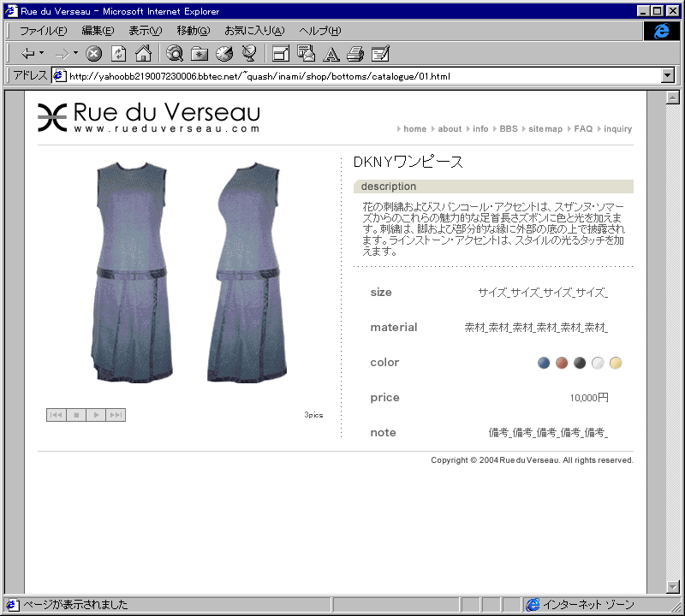Click the page icon in address bar
This screenshot has width=685, height=616.
(x=59, y=76)
